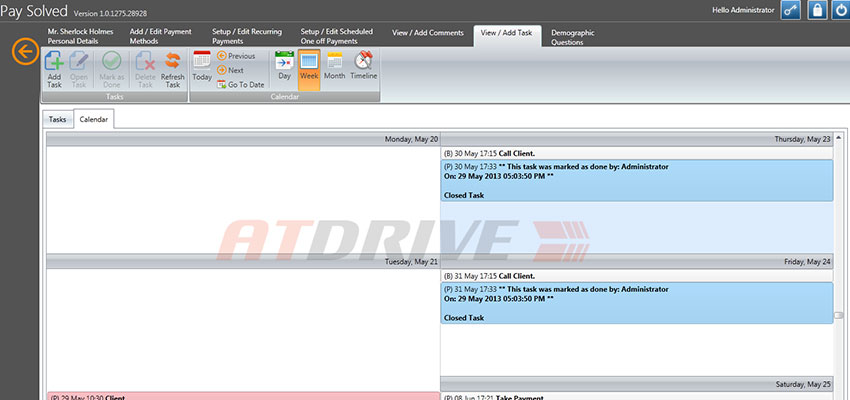Select the 30 May 17:15 Call Client entry

click(x=636, y=153)
